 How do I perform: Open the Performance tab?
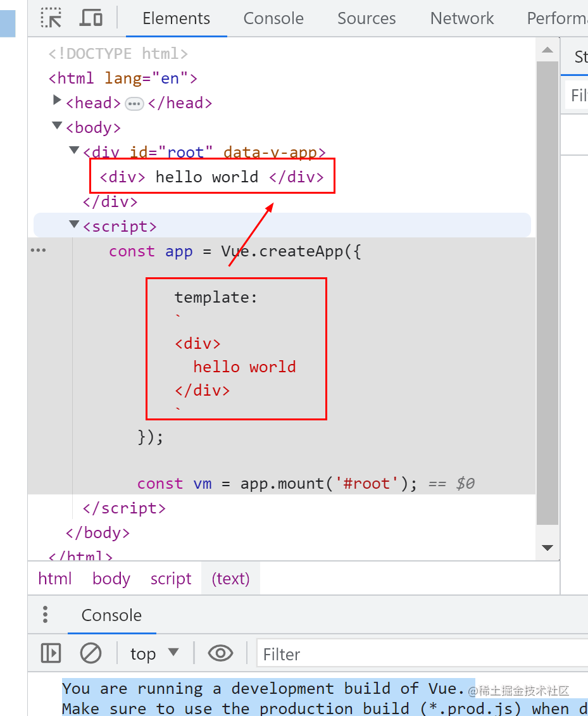(x=557, y=18)
